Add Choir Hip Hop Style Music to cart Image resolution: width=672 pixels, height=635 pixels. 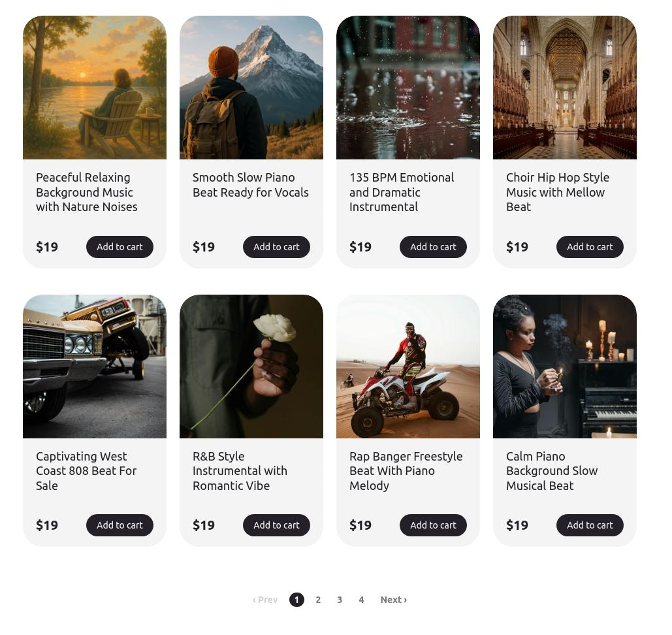coord(590,247)
